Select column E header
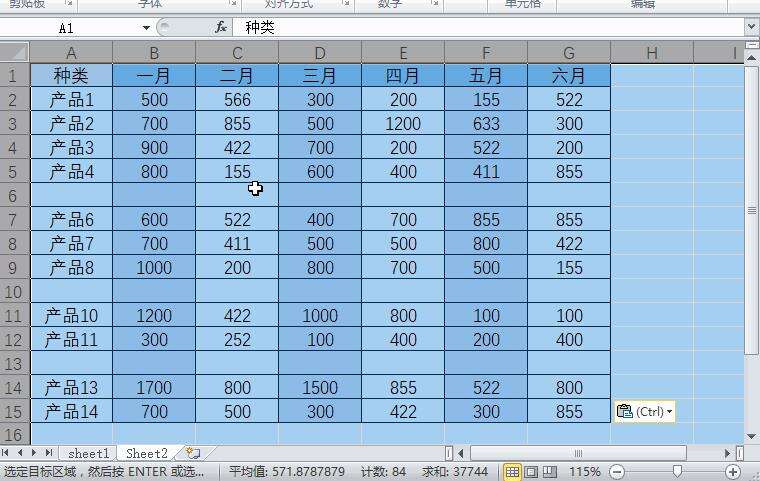 coord(403,52)
